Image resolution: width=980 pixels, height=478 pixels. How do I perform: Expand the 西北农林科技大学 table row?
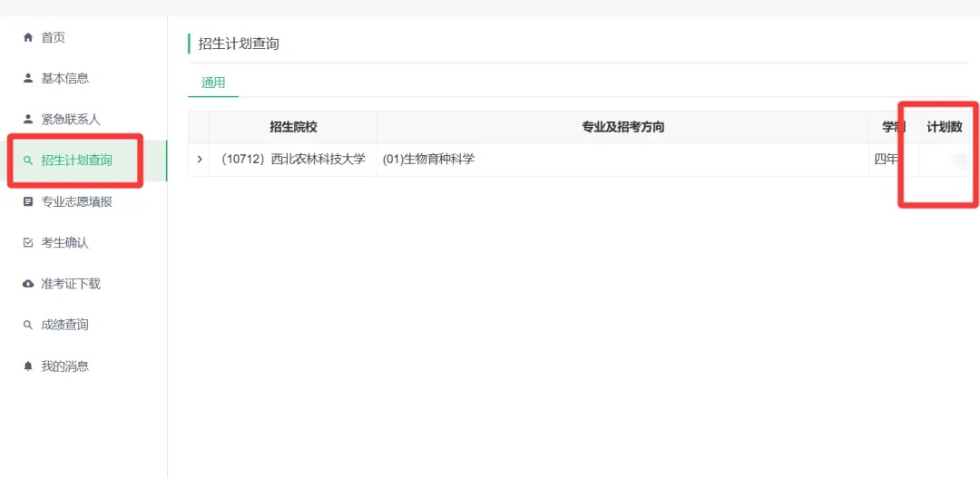[200, 160]
